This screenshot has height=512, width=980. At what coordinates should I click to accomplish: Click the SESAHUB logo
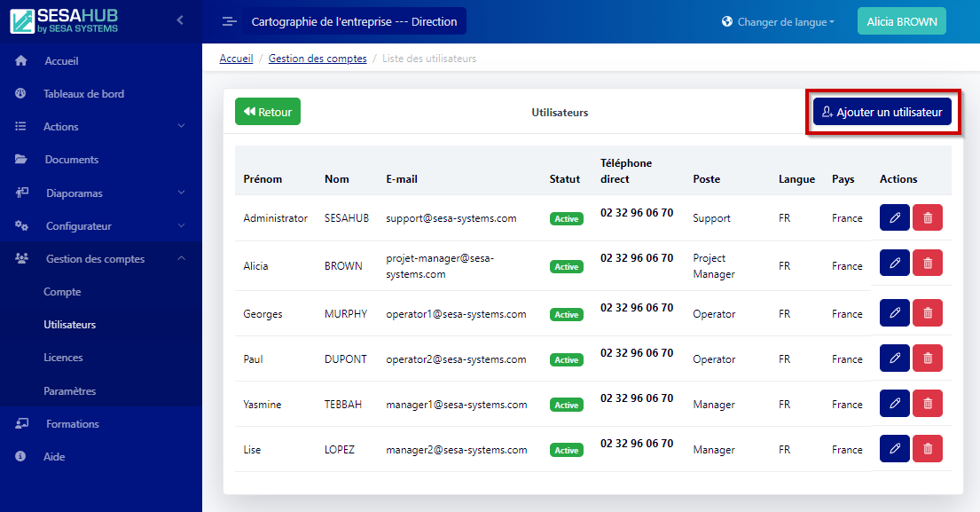65,20
